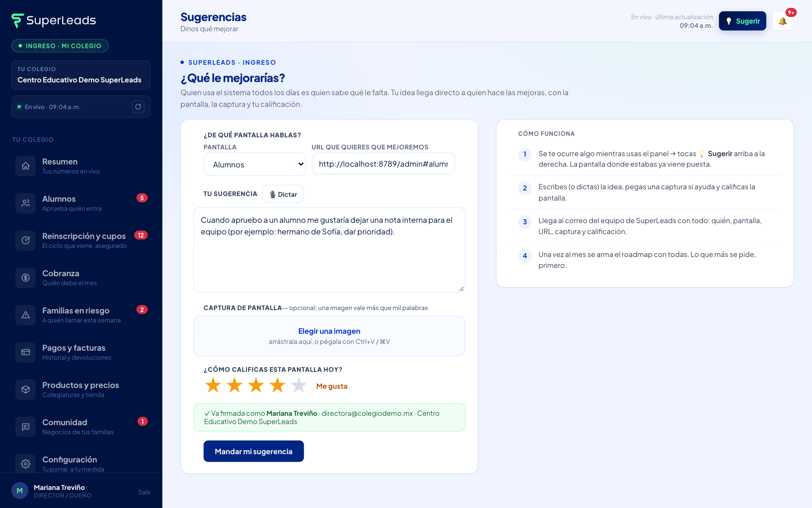
Task: Click the Alumnos people icon
Action: pos(26,203)
